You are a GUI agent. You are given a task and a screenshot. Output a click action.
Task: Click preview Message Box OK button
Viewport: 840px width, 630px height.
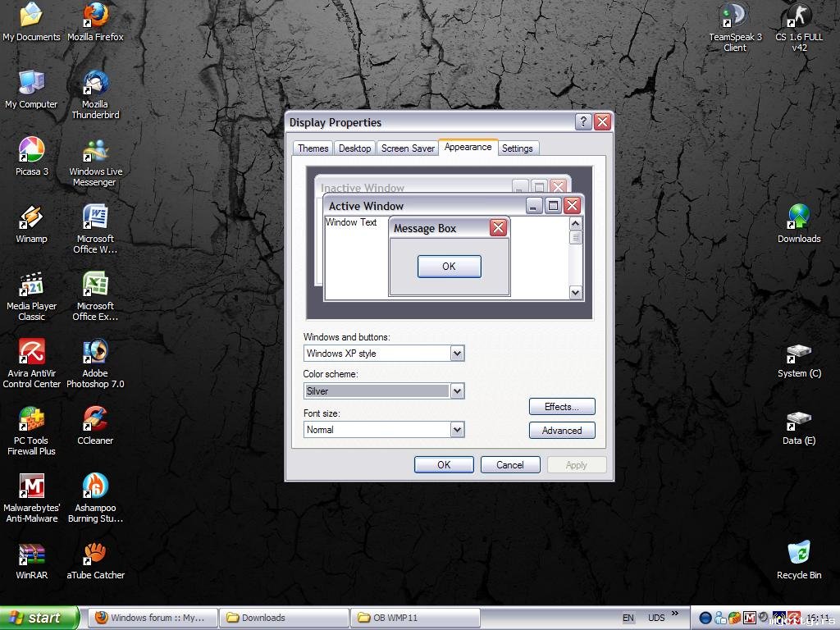pyautogui.click(x=449, y=267)
